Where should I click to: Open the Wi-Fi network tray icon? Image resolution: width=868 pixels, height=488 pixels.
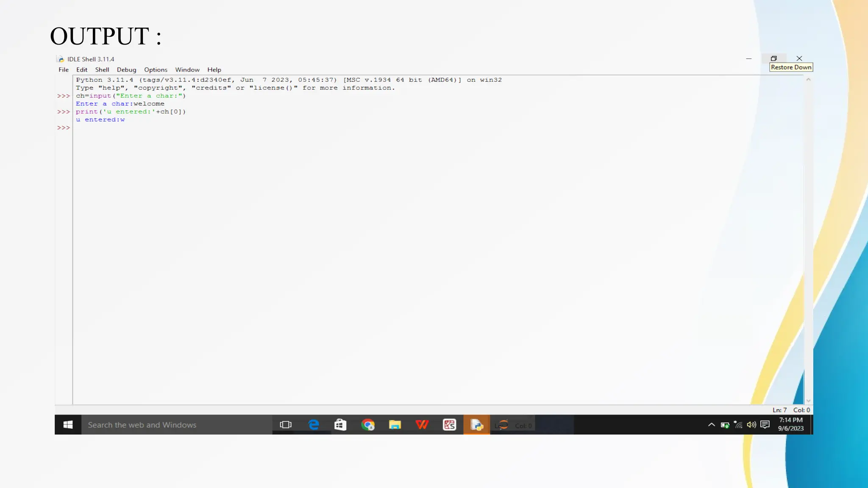pyautogui.click(x=738, y=424)
